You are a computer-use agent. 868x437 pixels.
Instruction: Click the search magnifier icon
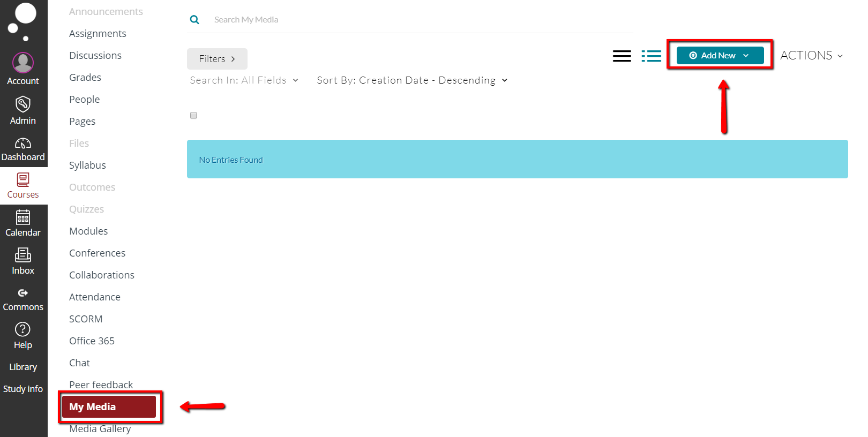194,20
